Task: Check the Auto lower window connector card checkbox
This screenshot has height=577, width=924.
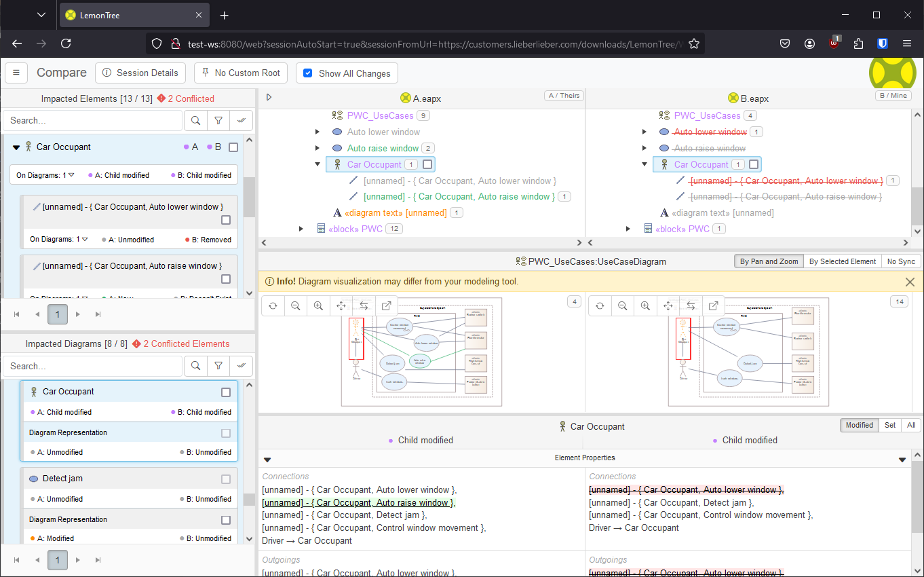Action: point(226,220)
